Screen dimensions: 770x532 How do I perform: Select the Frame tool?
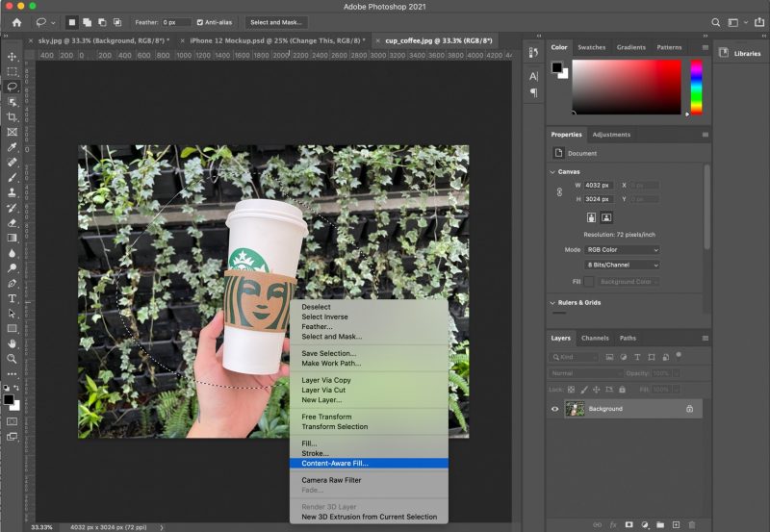[x=12, y=132]
